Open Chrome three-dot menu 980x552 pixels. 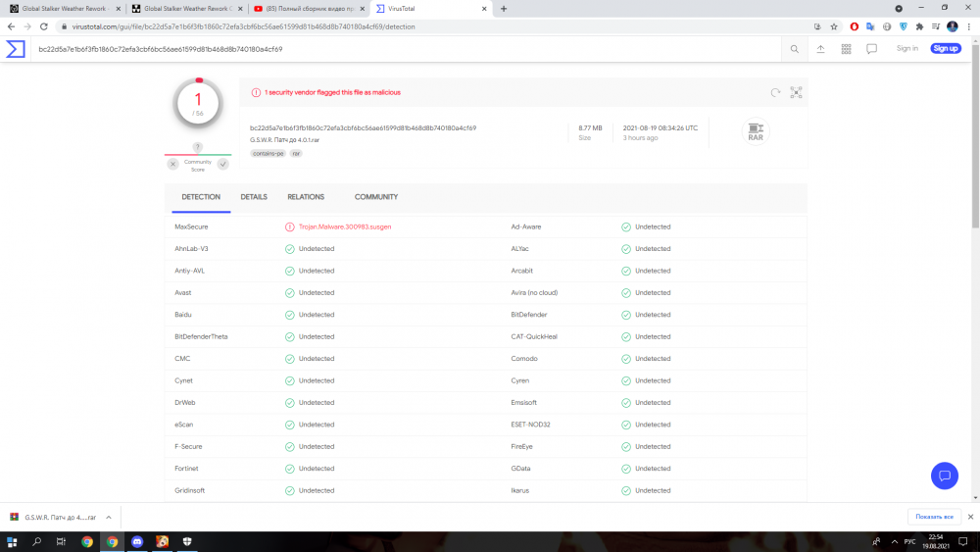click(968, 26)
